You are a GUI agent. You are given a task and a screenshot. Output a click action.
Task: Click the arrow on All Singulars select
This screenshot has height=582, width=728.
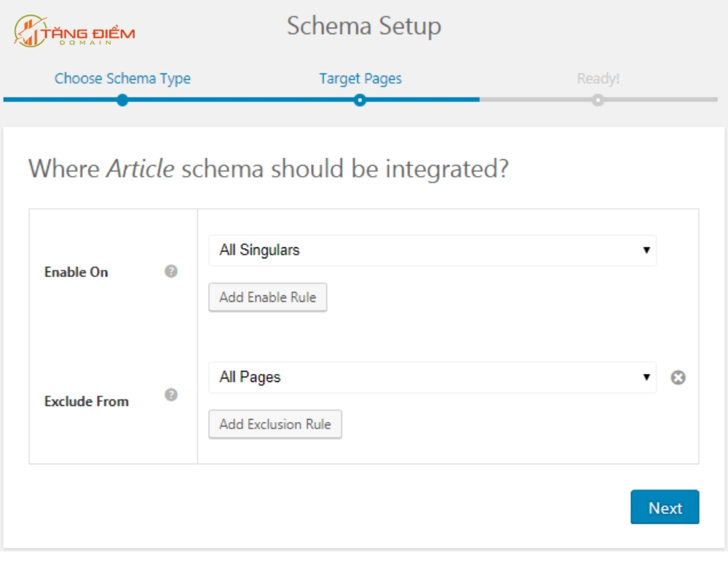click(646, 250)
